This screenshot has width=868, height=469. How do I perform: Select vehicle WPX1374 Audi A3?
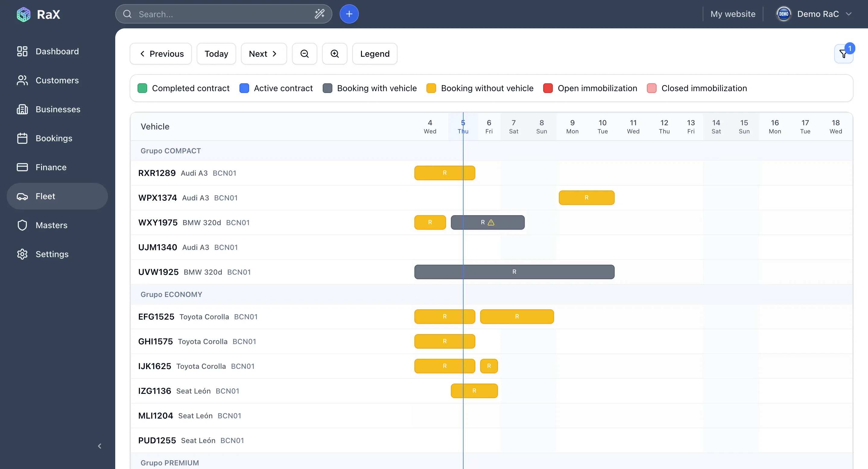[x=188, y=198]
